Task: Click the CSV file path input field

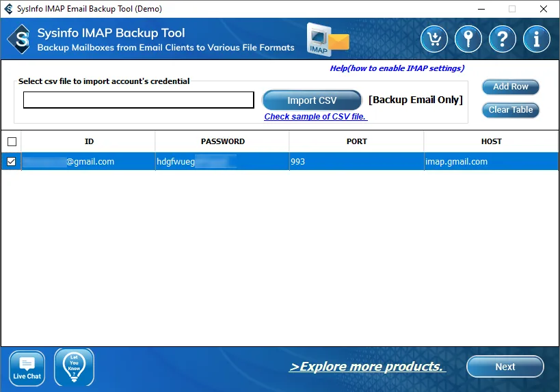Action: coord(138,100)
